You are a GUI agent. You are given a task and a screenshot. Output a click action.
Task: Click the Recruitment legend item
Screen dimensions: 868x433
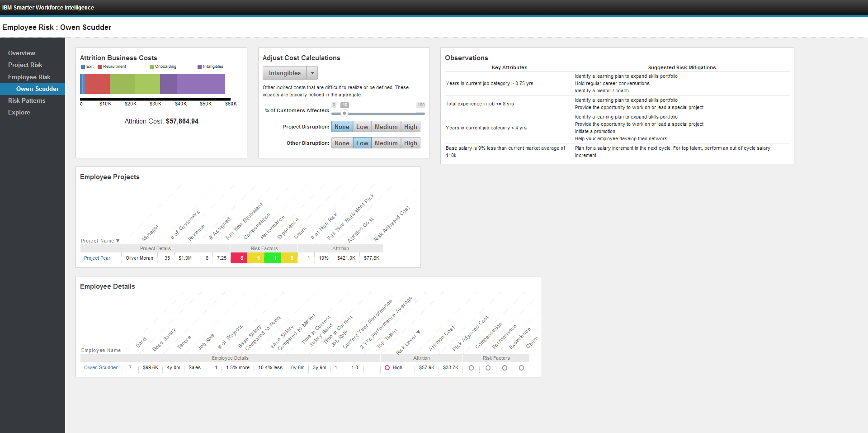pyautogui.click(x=112, y=67)
